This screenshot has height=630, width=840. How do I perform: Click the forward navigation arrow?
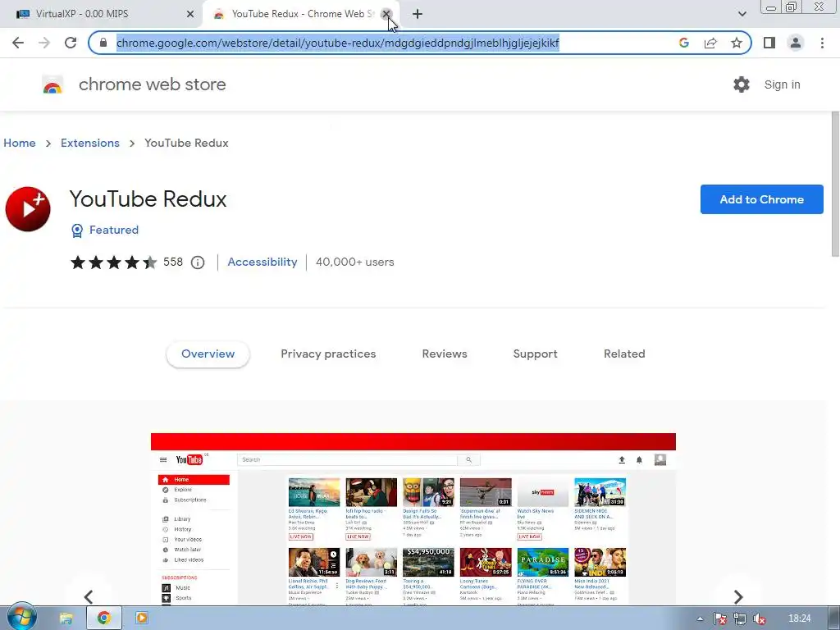tap(44, 43)
